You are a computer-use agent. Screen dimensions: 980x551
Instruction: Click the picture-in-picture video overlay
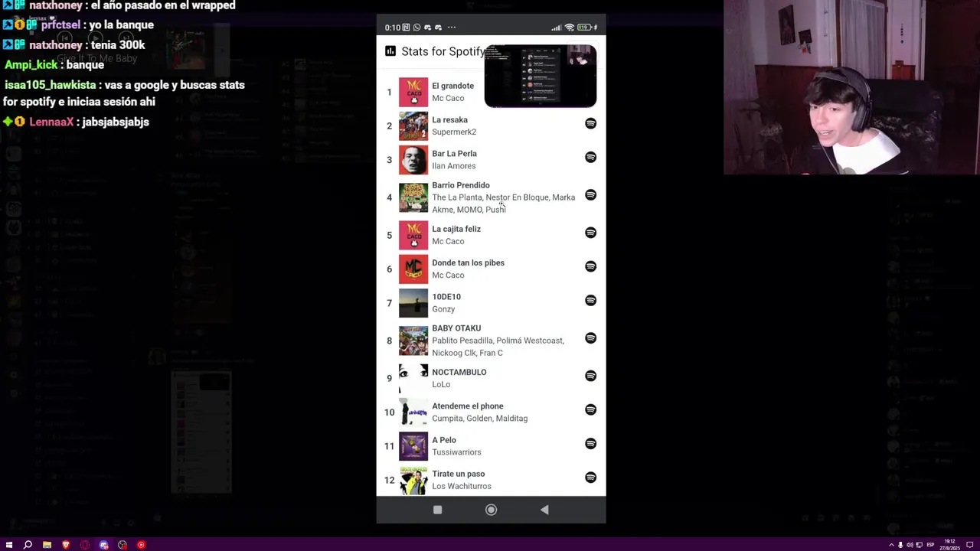[x=541, y=76]
